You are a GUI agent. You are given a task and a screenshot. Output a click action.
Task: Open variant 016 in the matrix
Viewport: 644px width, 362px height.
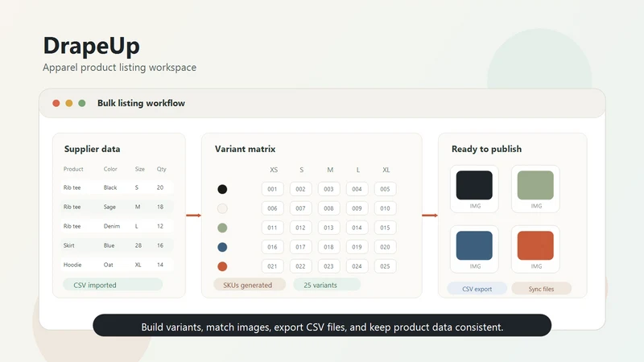pyautogui.click(x=272, y=247)
